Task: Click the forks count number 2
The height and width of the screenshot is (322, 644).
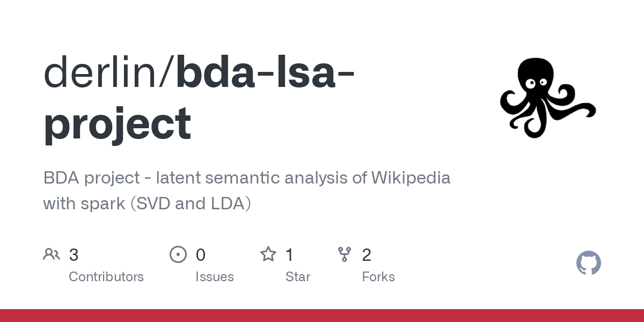Action: pyautogui.click(x=367, y=255)
